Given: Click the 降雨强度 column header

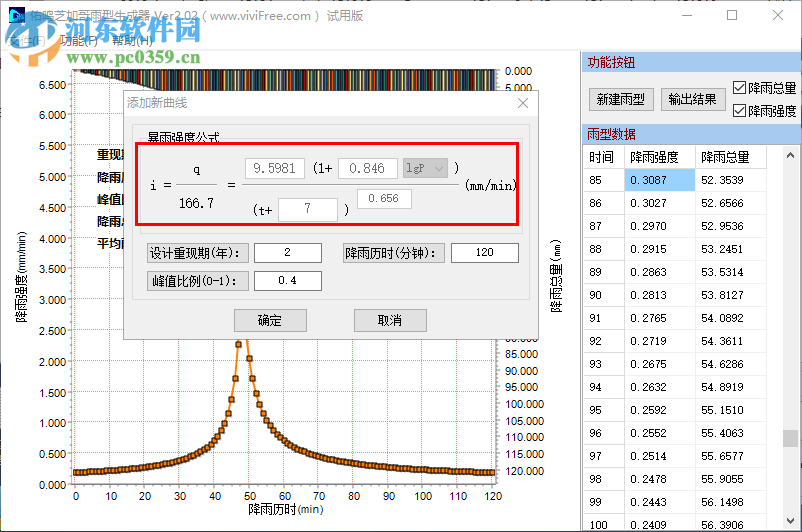Looking at the screenshot, I should click(659, 157).
